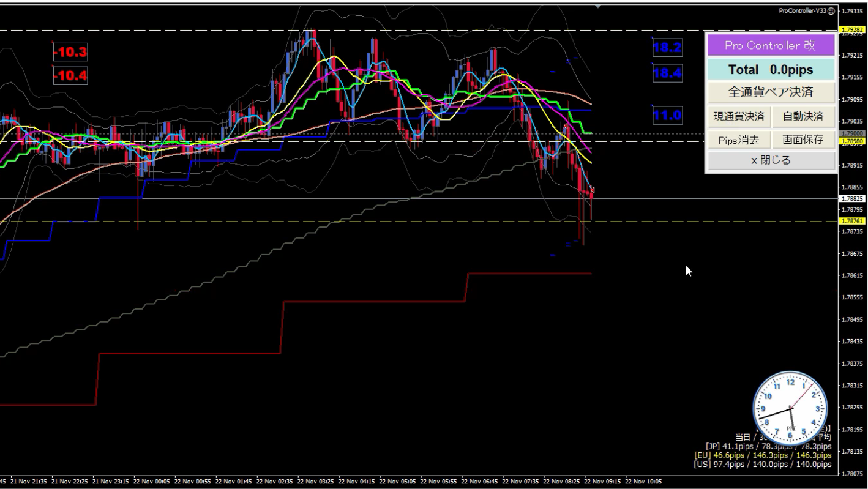Click the 現通貨決済 button
The image size is (868, 489).
click(739, 116)
